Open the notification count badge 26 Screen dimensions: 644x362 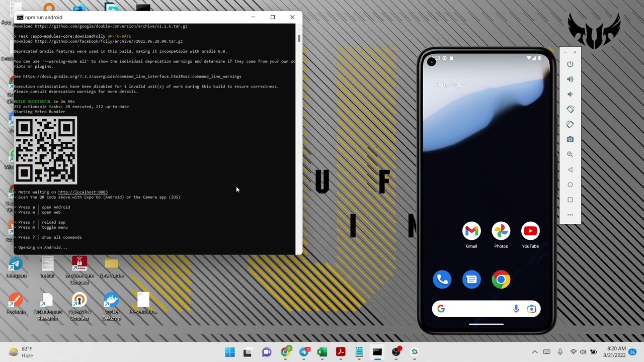pyautogui.click(x=632, y=352)
